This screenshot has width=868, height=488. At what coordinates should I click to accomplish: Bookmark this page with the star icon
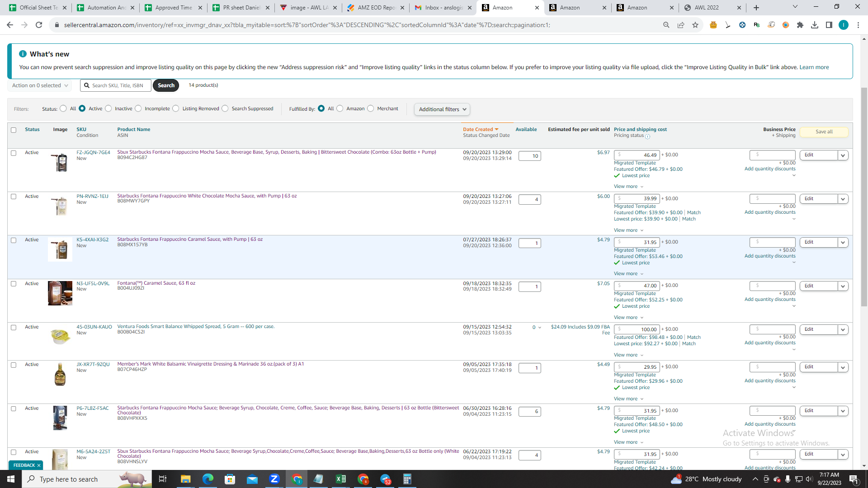[695, 25]
